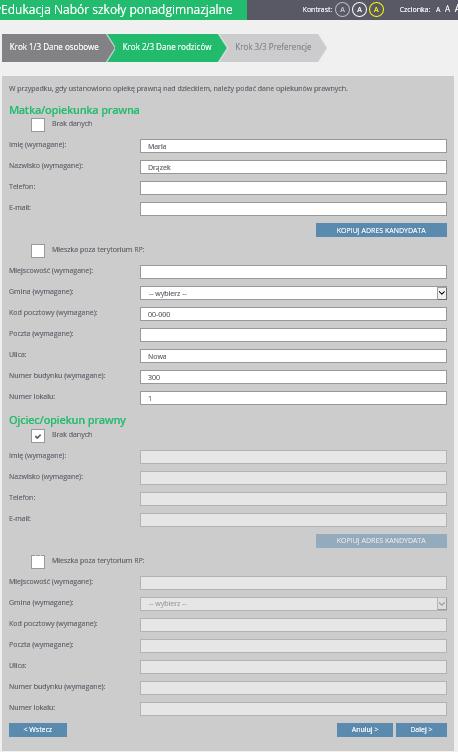Choose the medium font size A
The width and height of the screenshot is (458, 752).
click(x=447, y=9)
